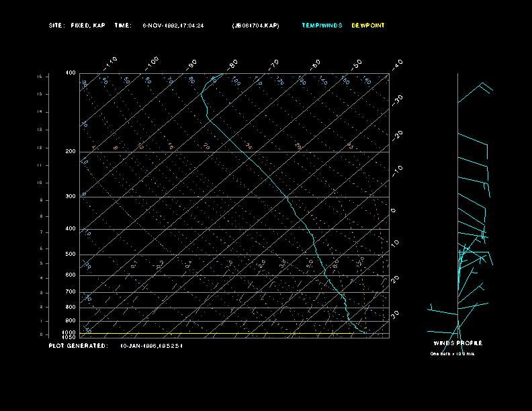
Task: Click the PLOT GENERATED date text
Action: coord(116,345)
